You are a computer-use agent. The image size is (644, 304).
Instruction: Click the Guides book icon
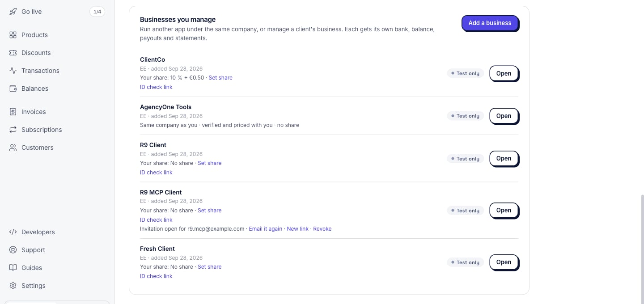click(x=13, y=268)
